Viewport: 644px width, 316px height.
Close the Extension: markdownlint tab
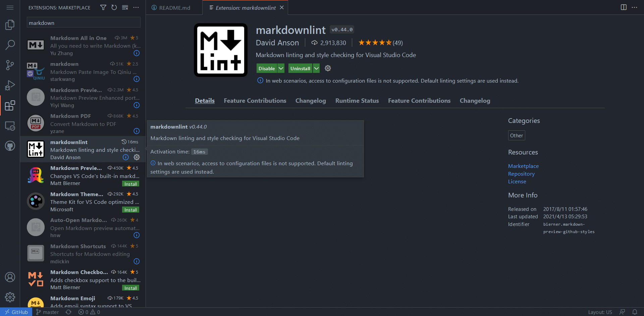(282, 7)
